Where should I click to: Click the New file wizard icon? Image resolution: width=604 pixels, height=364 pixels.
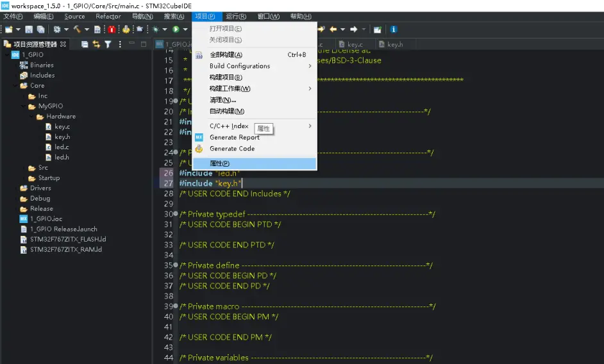coord(8,29)
